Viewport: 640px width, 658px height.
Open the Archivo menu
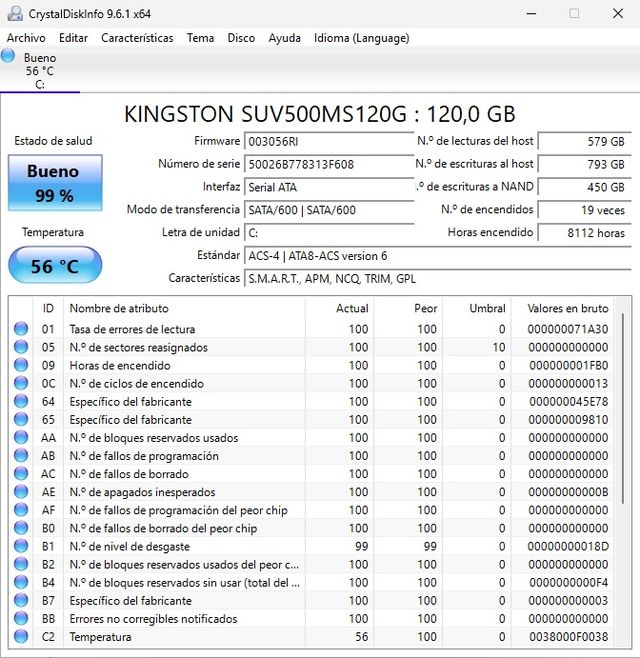[x=26, y=38]
